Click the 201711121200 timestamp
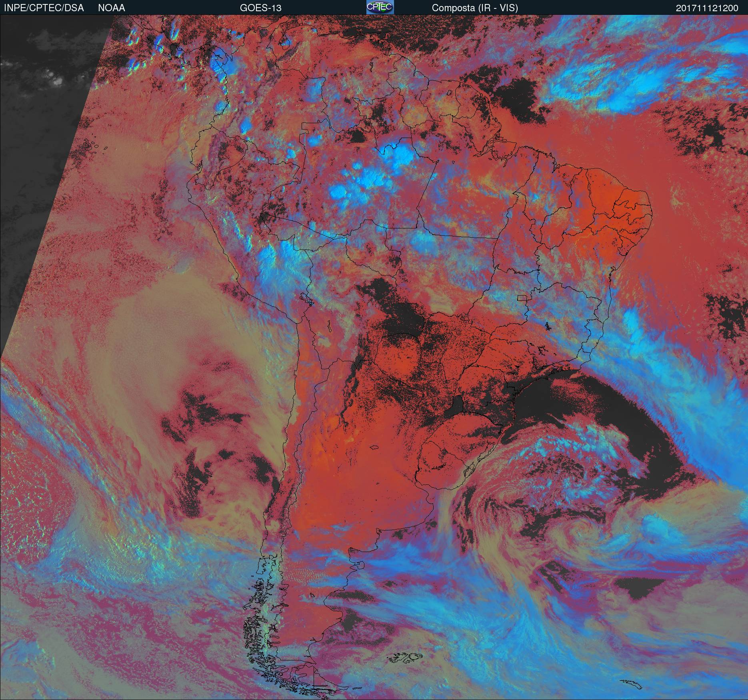The width and height of the screenshot is (748, 700). click(x=707, y=8)
